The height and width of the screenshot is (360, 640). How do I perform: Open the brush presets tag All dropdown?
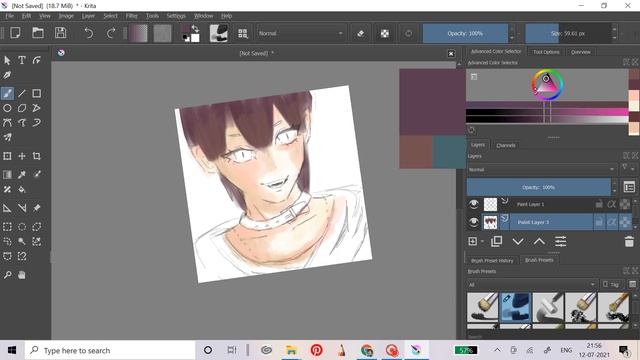(531, 284)
